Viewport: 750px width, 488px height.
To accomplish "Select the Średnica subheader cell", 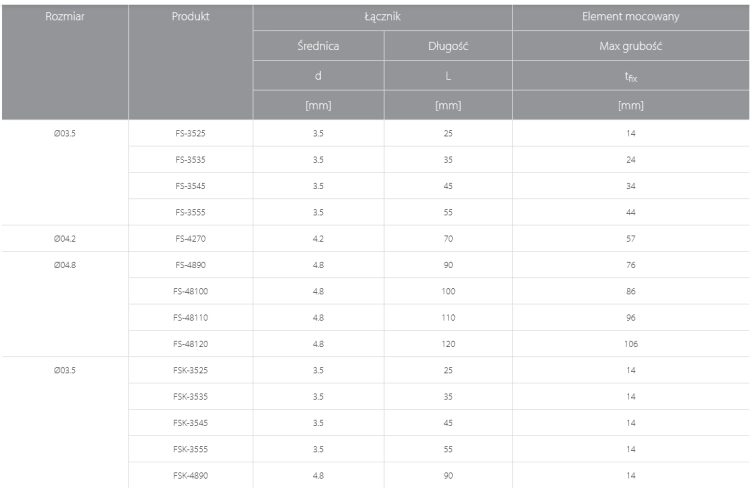I will 318,46.
